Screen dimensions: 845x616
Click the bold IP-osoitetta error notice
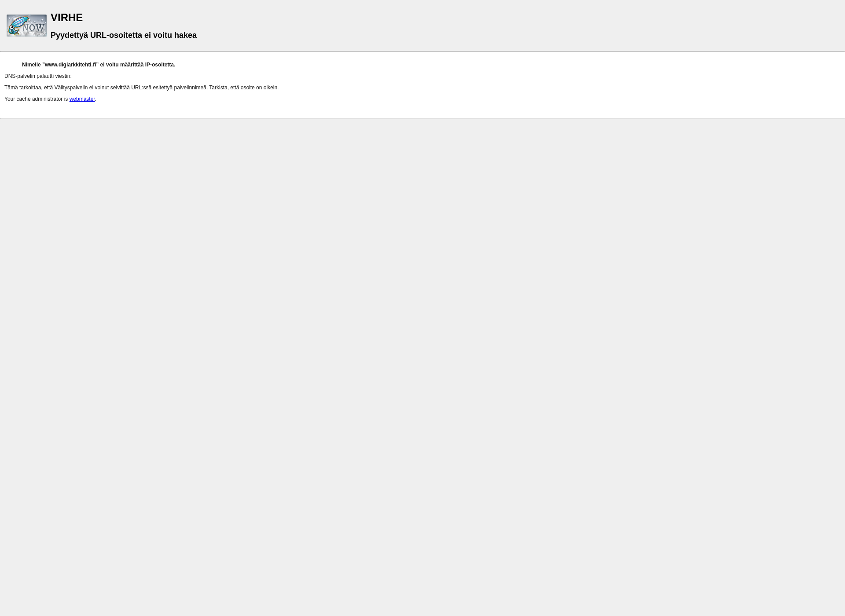click(99, 64)
